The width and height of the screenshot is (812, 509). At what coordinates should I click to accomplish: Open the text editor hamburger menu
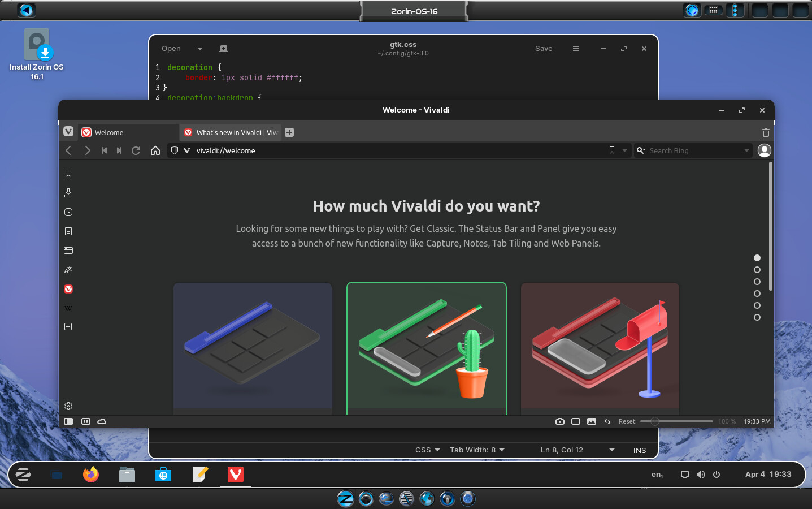click(576, 49)
